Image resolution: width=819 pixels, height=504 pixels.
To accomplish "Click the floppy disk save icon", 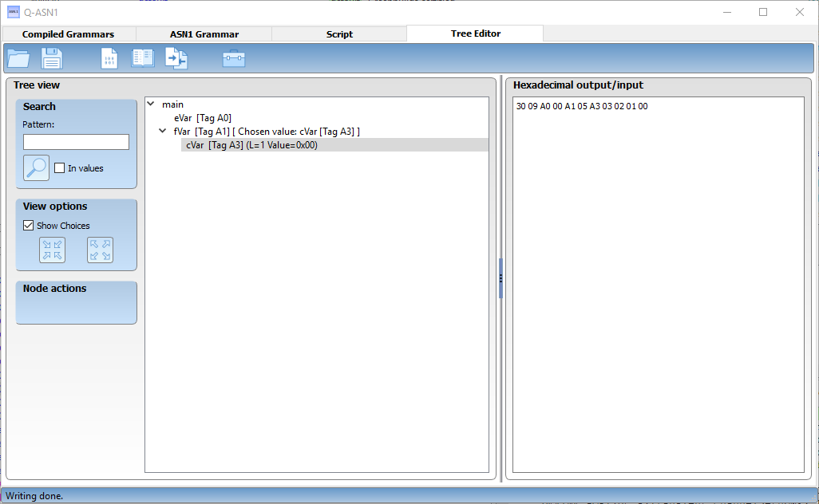I will coord(52,58).
